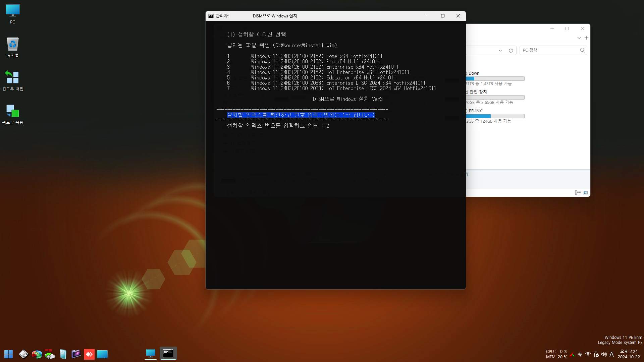Viewport: 644px width, 362px height.
Task: Click the 인덱스 번호 input prompt line
Action: point(278,126)
